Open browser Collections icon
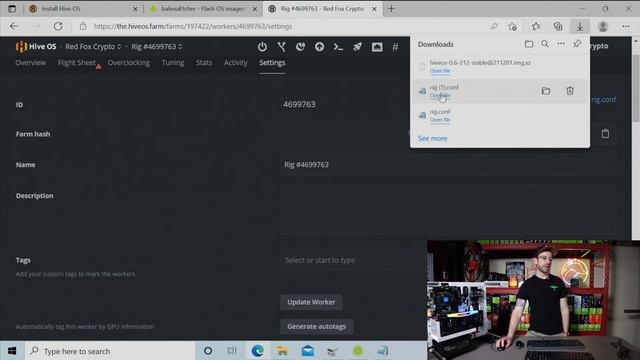 (558, 27)
